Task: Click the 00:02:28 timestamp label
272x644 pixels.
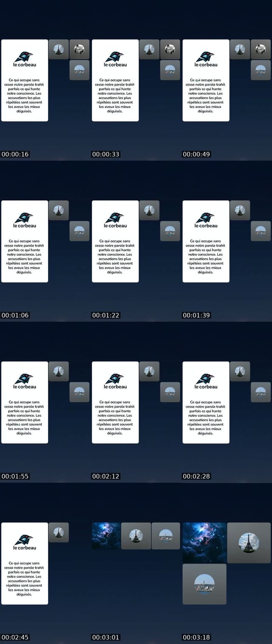Action: click(196, 476)
